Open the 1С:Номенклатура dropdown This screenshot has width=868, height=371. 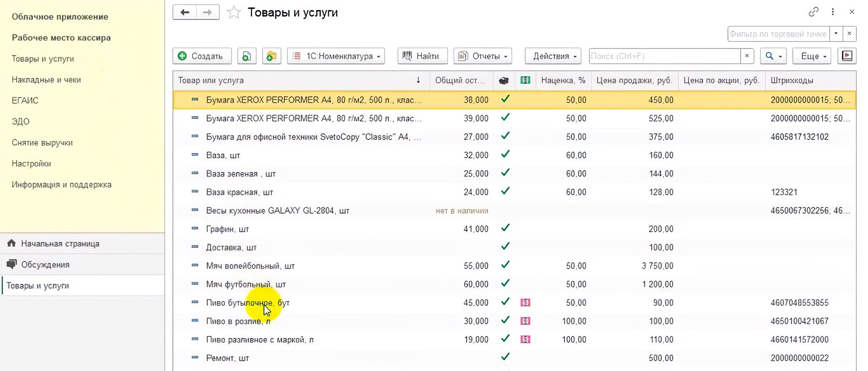[336, 56]
